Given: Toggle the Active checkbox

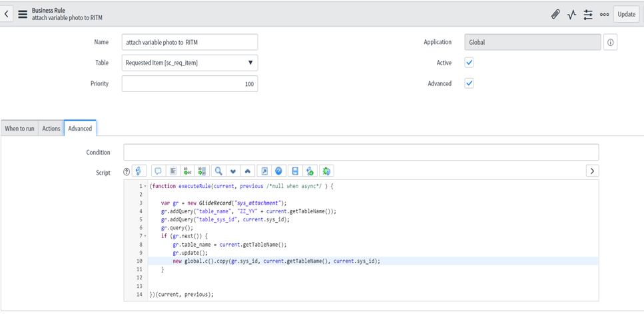Looking at the screenshot, I should (x=469, y=63).
